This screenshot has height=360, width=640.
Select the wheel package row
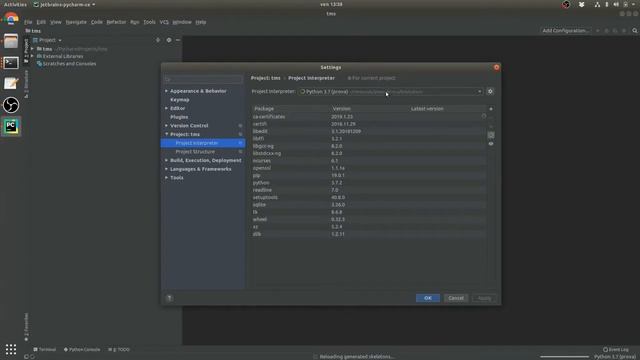(369, 220)
